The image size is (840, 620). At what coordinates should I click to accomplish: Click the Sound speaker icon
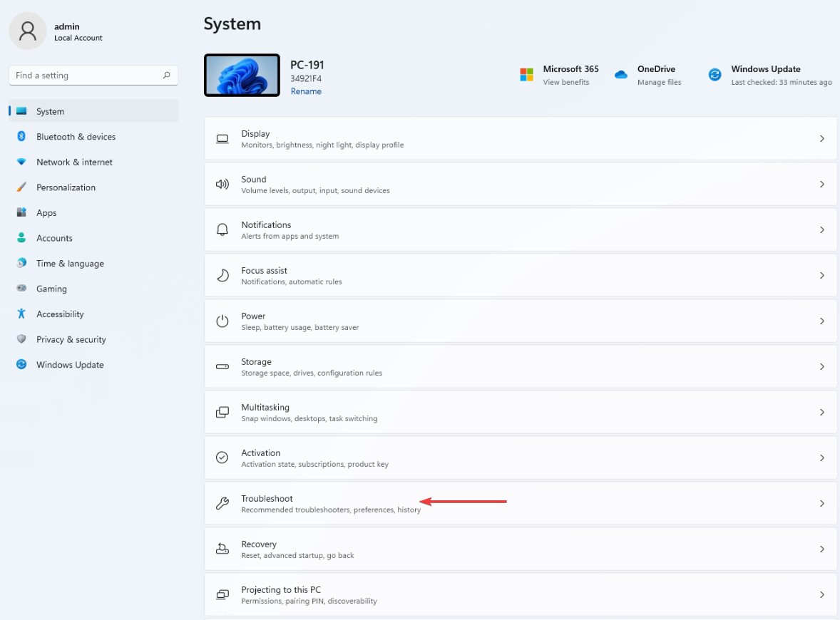coord(222,184)
